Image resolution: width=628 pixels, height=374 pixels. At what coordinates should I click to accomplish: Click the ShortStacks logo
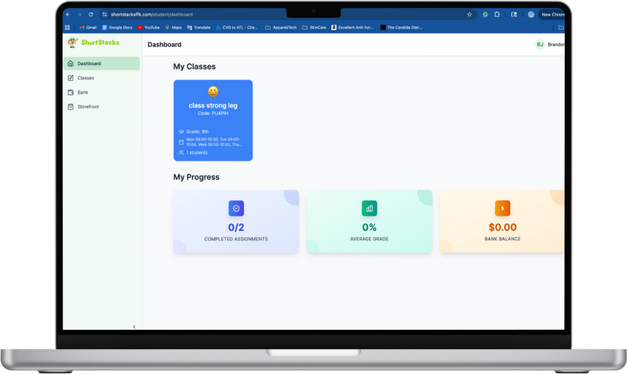tap(93, 42)
